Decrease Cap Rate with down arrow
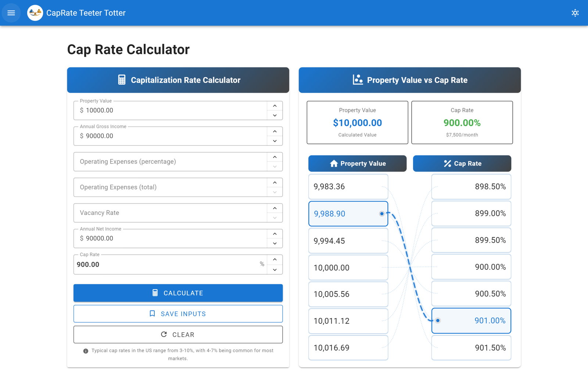The image size is (588, 372). (x=275, y=270)
